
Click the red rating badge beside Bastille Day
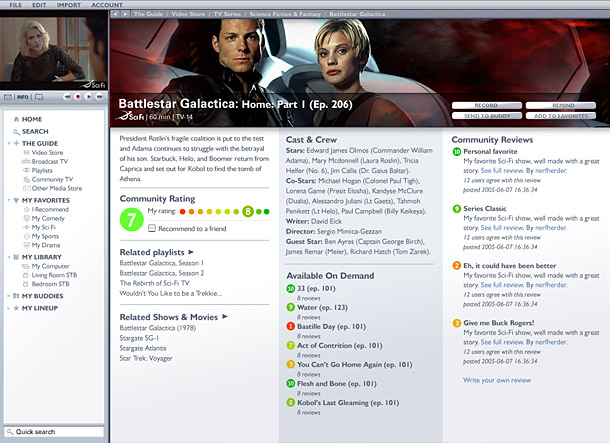(x=291, y=326)
